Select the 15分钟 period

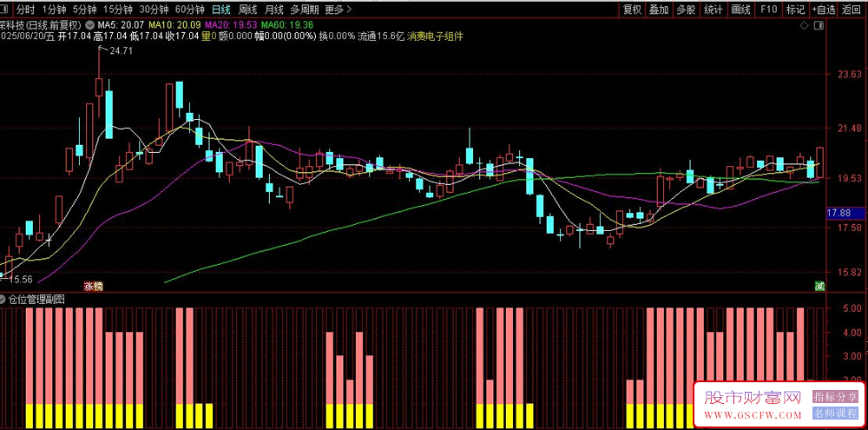click(x=118, y=10)
